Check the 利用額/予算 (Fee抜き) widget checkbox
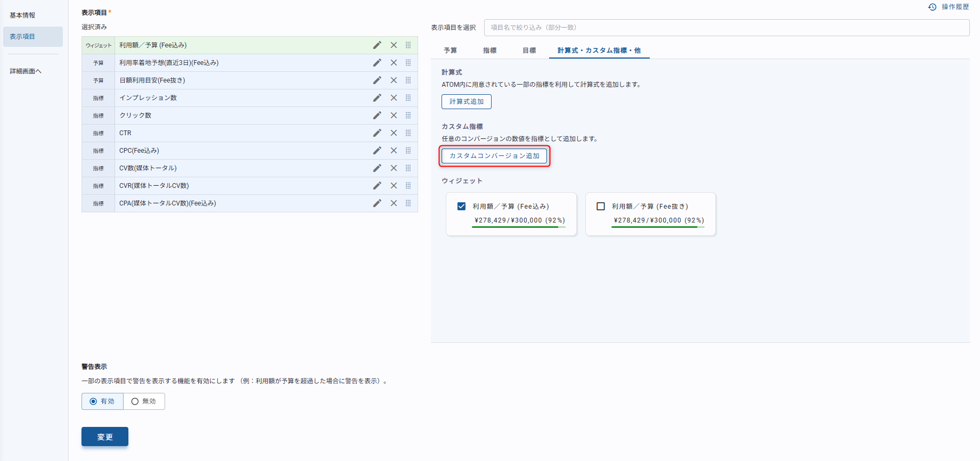The width and height of the screenshot is (980, 461). click(x=601, y=207)
